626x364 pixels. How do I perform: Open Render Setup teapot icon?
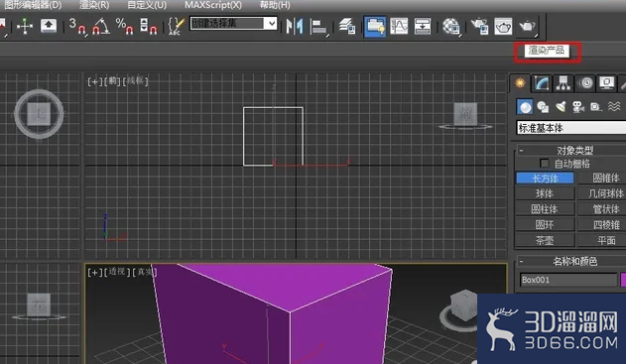point(479,27)
